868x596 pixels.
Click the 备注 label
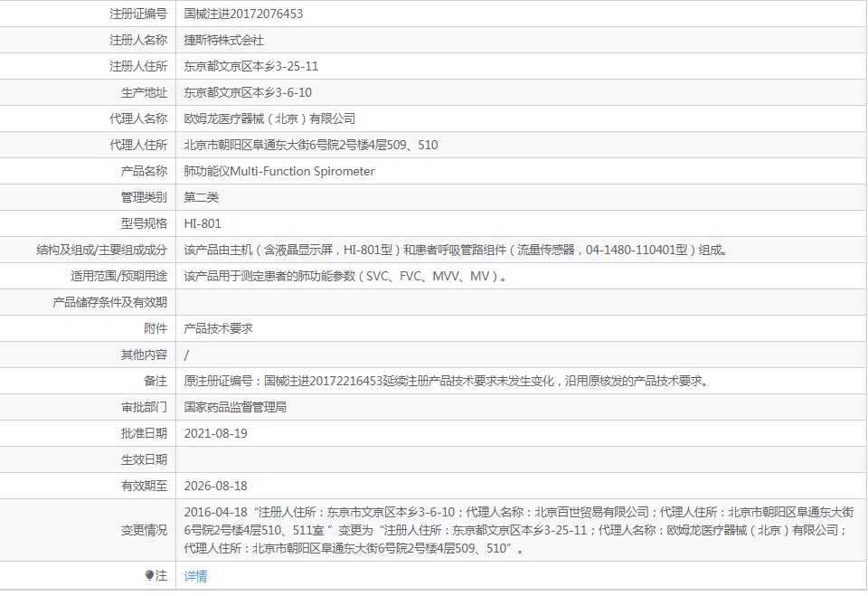156,381
